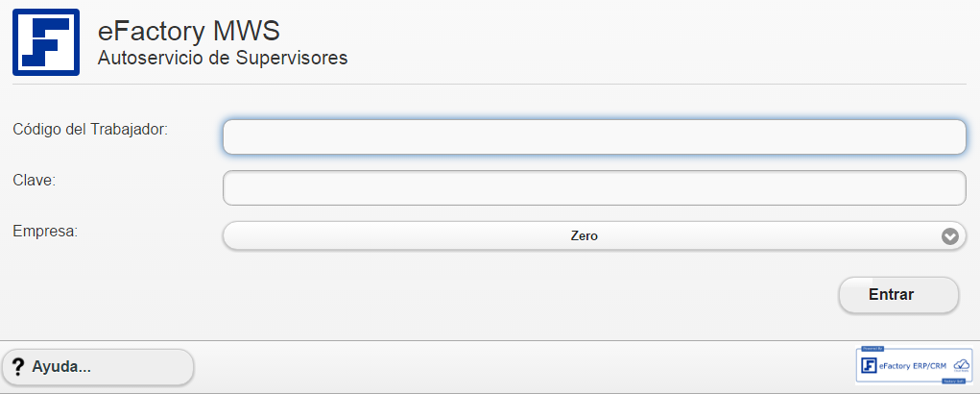Click the Código del Trabajador label
Screen dimensions: 980x394
[90, 128]
